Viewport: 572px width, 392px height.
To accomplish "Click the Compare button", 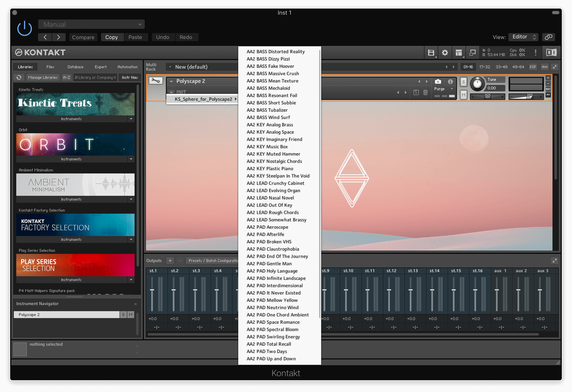I will (x=83, y=37).
